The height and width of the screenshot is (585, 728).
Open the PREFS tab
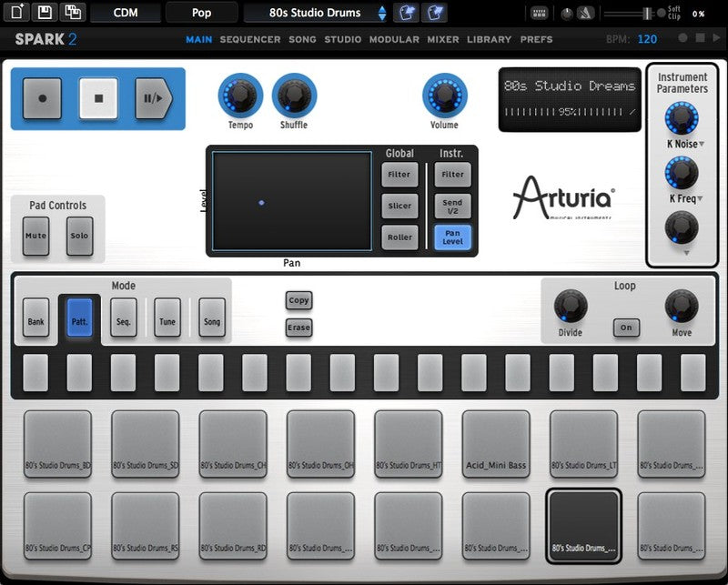pyautogui.click(x=536, y=39)
